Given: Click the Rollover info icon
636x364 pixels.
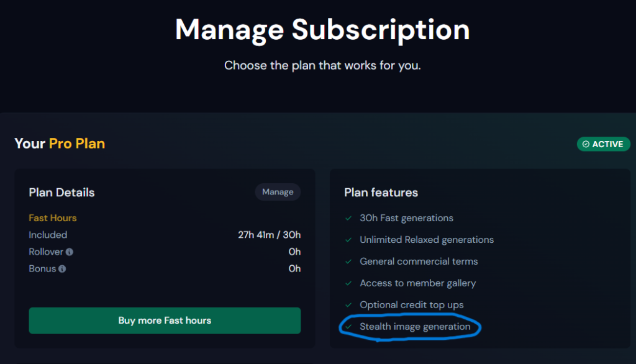Looking at the screenshot, I should (70, 252).
